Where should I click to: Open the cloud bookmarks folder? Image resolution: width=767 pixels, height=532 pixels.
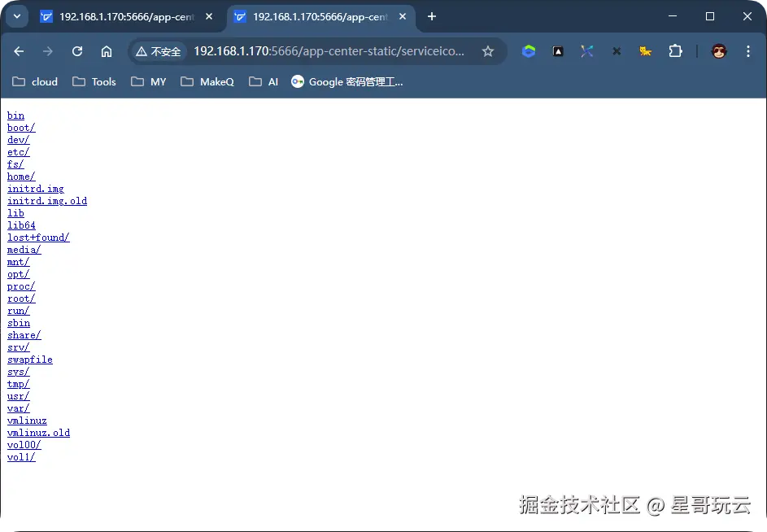point(35,81)
